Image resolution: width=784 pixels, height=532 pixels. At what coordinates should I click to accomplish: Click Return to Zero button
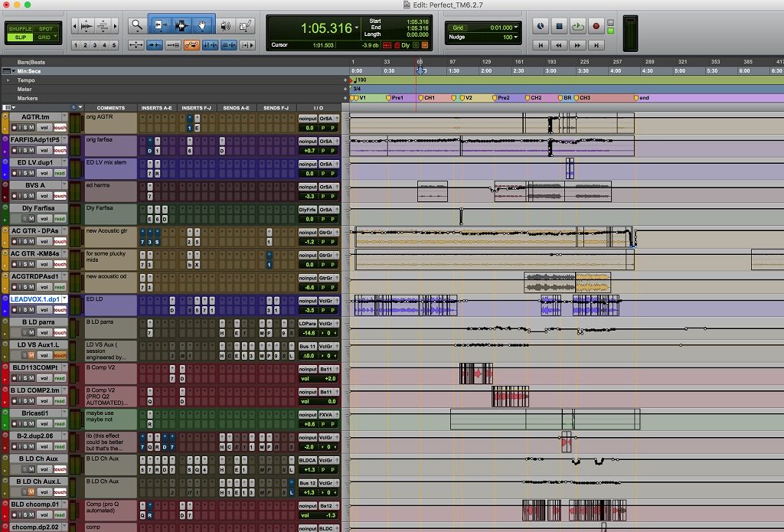pos(541,45)
